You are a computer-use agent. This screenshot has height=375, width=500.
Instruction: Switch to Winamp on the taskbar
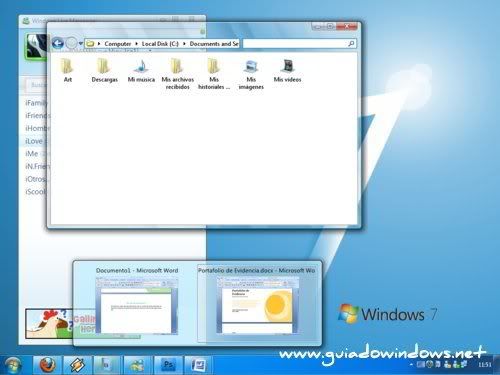click(77, 365)
